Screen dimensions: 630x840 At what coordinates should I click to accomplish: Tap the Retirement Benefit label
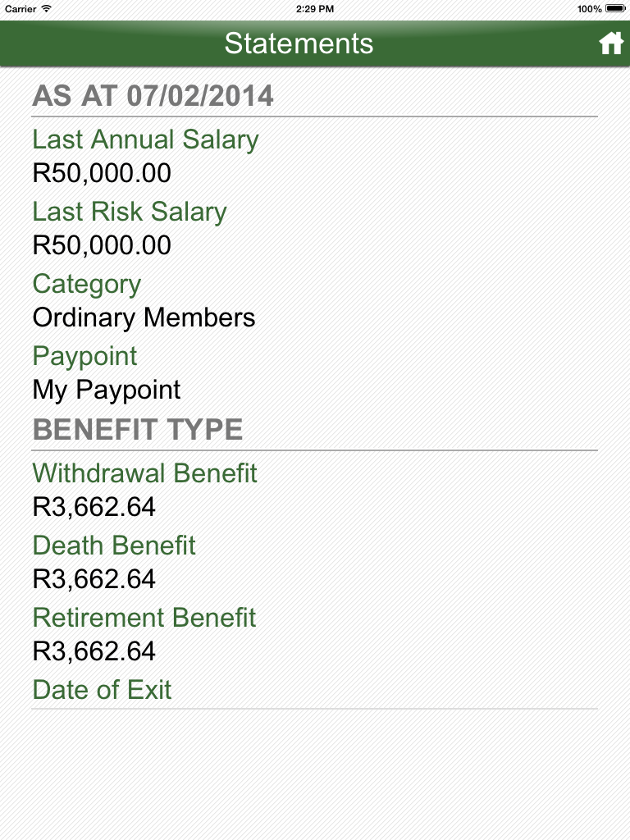click(x=144, y=618)
